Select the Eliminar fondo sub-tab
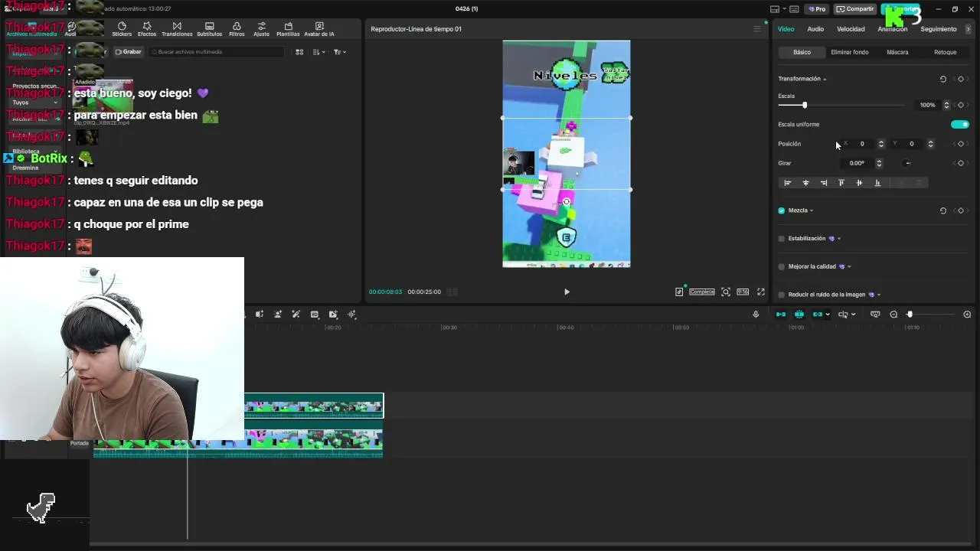Viewport: 980px width, 551px height. pos(849,52)
